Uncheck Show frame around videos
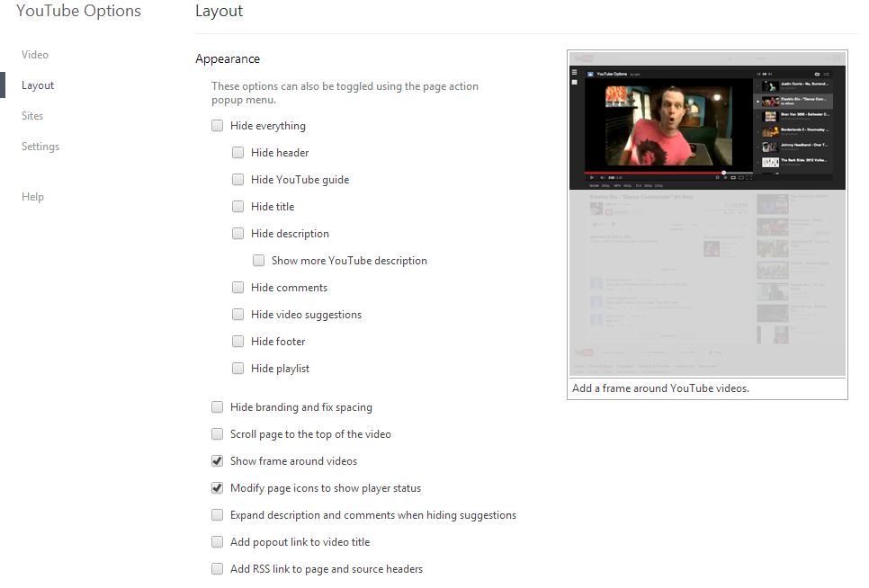 (218, 460)
